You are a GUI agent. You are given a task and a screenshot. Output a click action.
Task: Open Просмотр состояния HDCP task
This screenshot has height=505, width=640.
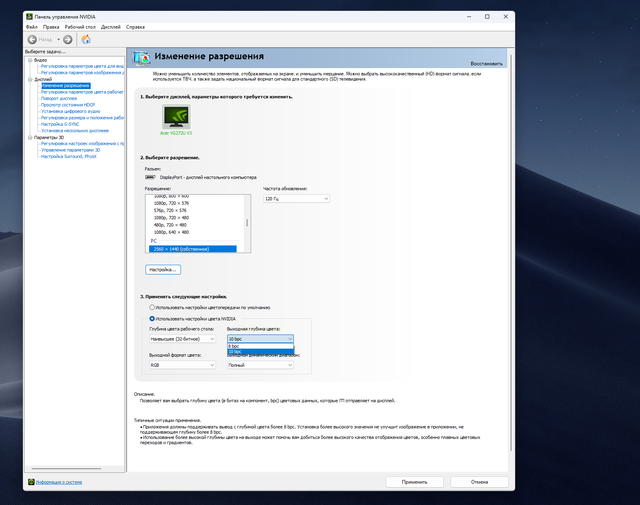(68, 105)
